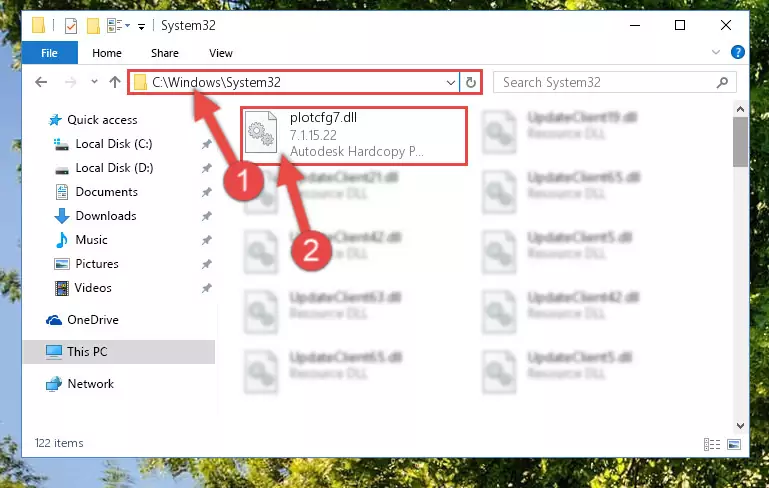The image size is (769, 488).
Task: Open Downloads in the sidebar
Action: 106,216
